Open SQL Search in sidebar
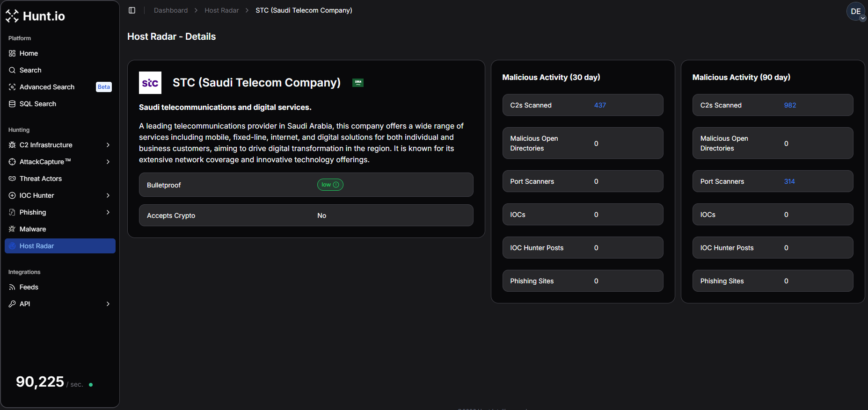868x410 pixels. 60,104
